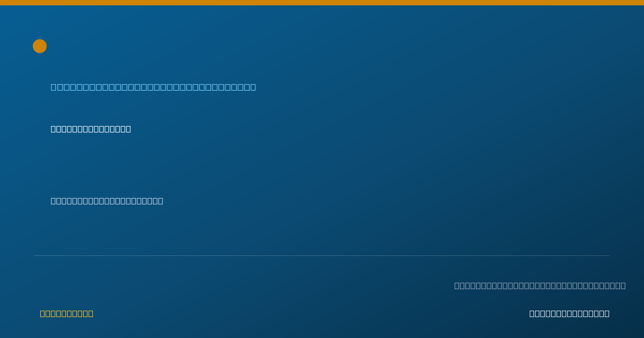Click the separator line above the footer

[x=322, y=255]
